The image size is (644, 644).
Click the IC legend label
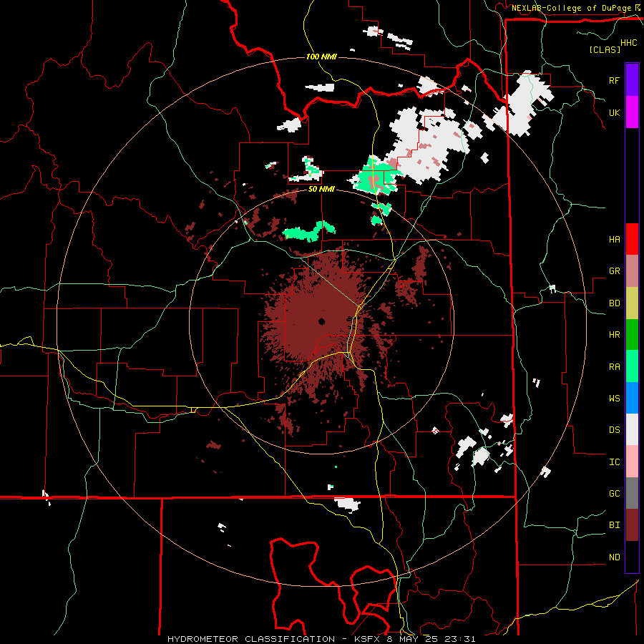click(614, 462)
